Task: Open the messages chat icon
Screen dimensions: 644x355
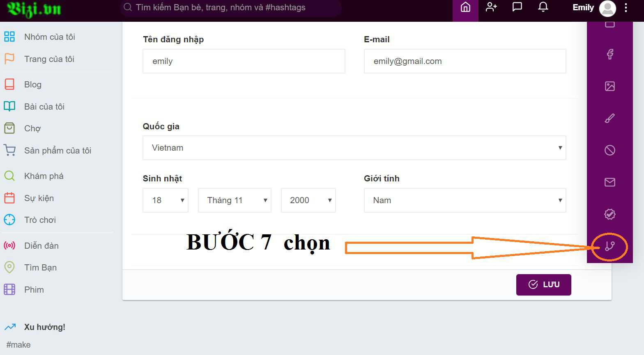Action: pyautogui.click(x=517, y=7)
